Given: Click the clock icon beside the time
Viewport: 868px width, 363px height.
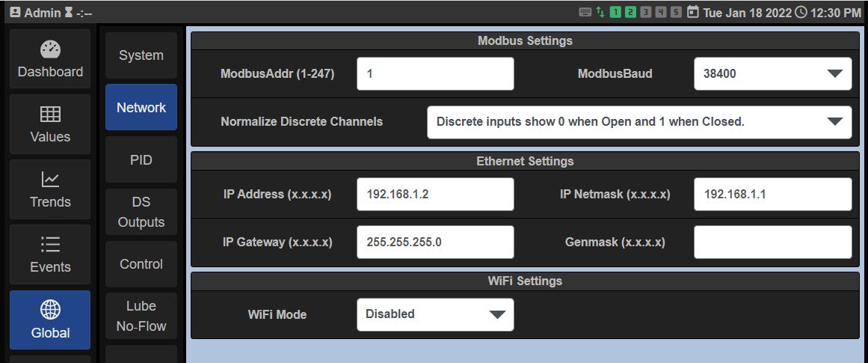Looking at the screenshot, I should 801,13.
